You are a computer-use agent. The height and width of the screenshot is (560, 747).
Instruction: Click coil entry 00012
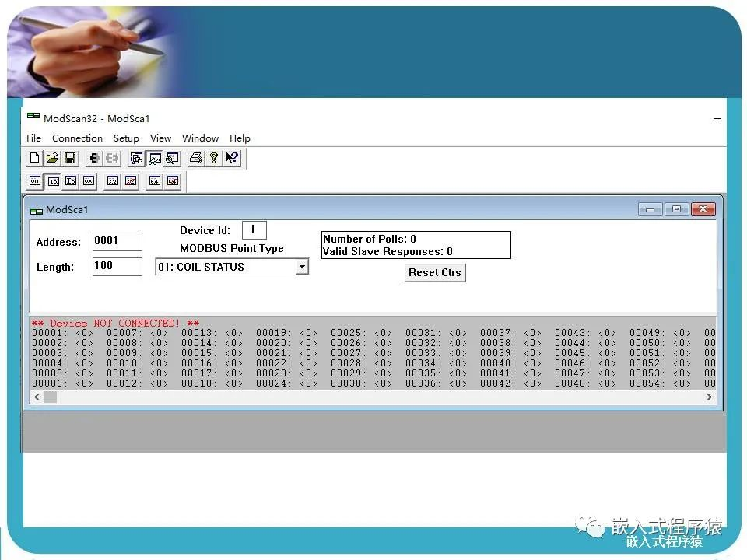(137, 383)
